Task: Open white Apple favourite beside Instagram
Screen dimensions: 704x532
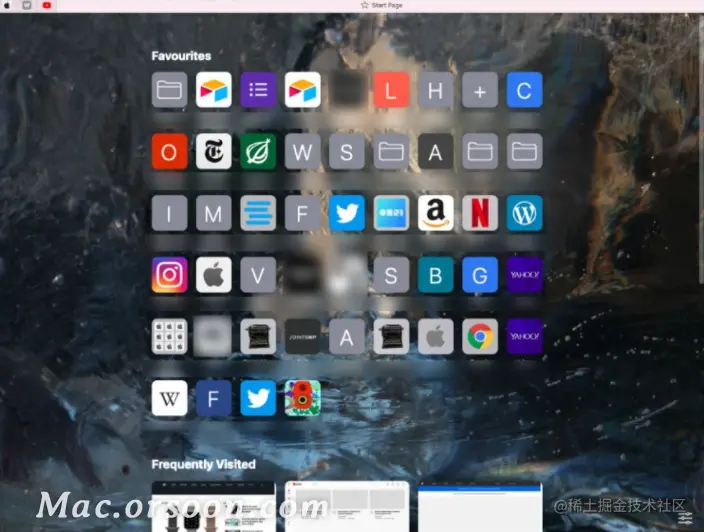Action: click(x=214, y=275)
